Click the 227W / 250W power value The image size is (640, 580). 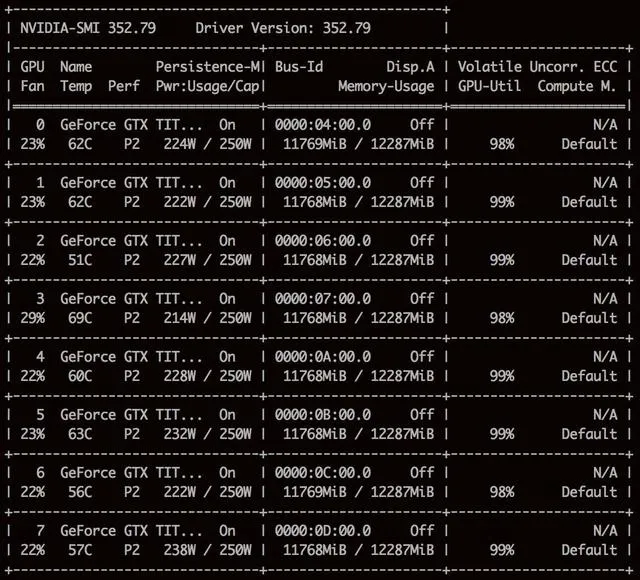click(x=206, y=260)
